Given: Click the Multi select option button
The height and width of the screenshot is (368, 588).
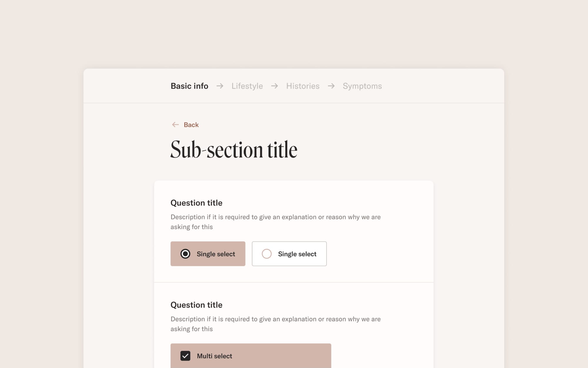Looking at the screenshot, I should click(250, 356).
